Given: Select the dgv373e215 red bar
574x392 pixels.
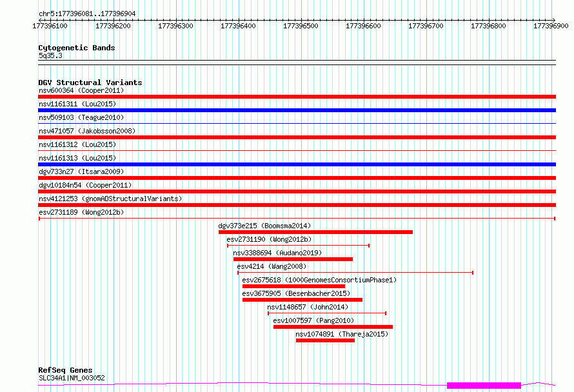Looking at the screenshot, I should pos(315,232).
